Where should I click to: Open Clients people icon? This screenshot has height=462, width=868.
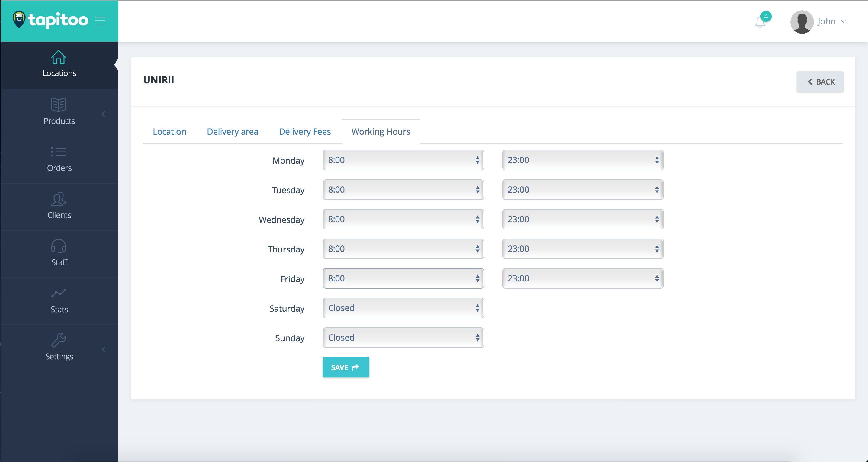pyautogui.click(x=59, y=199)
